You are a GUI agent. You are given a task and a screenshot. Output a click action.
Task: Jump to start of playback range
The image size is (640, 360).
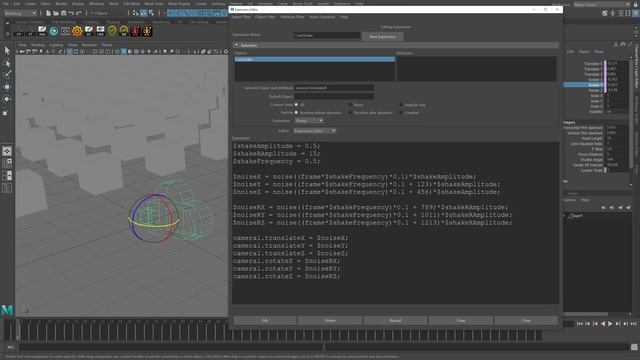tap(580, 324)
